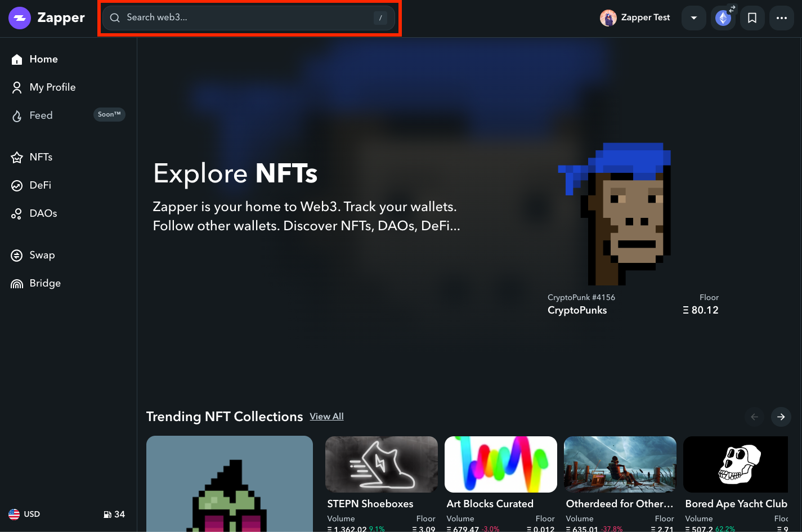The image size is (802, 532).
Task: Open Swap from the sidebar
Action: click(x=33, y=255)
